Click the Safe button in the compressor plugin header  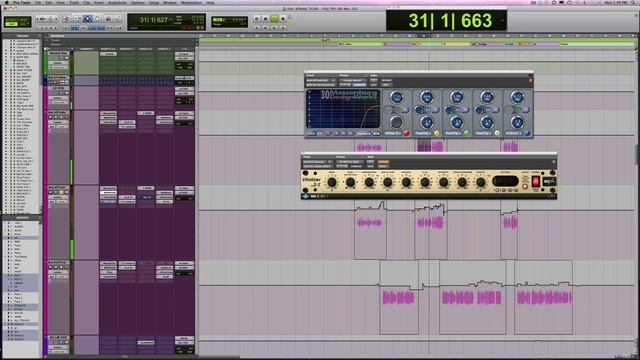click(x=370, y=166)
